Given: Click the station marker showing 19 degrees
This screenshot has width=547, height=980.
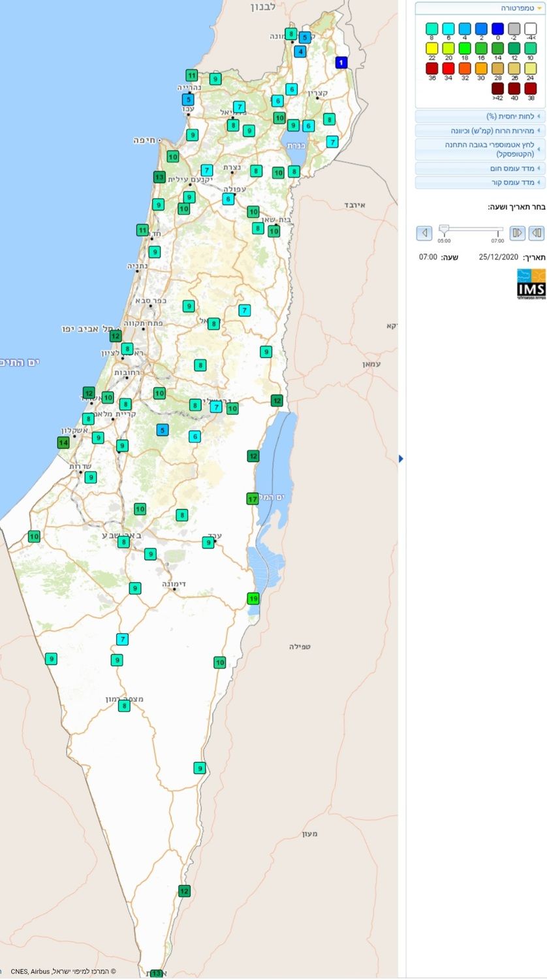Looking at the screenshot, I should tap(253, 598).
